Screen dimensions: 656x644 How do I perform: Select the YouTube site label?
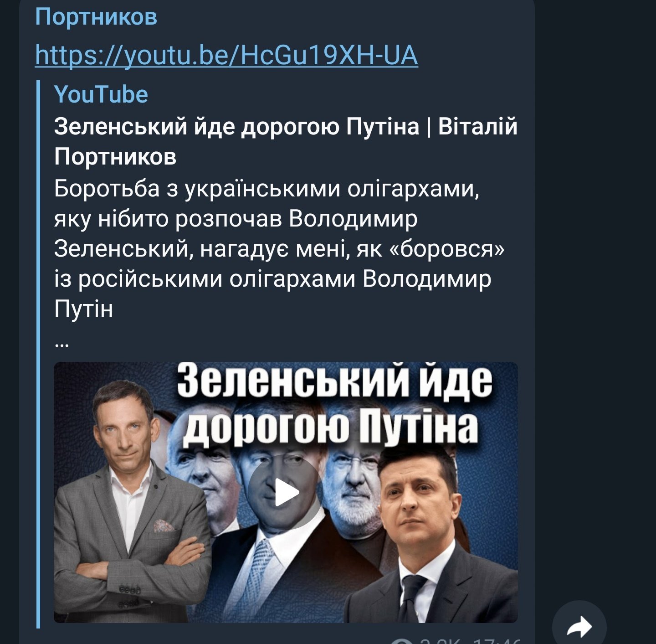(101, 94)
